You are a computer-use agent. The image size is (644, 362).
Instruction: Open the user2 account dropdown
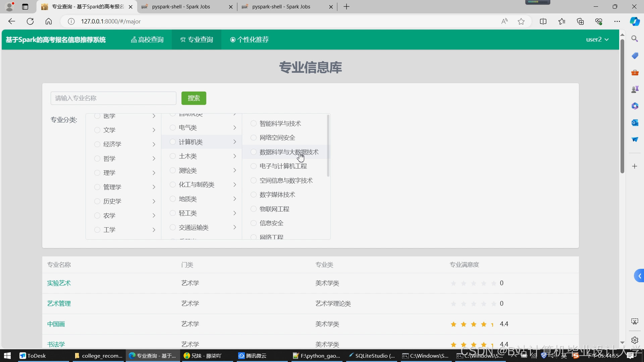(x=597, y=40)
